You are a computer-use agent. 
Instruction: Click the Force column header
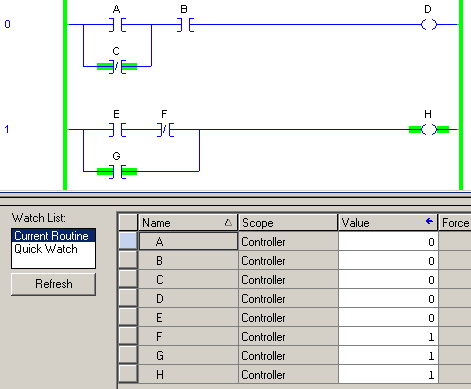455,222
